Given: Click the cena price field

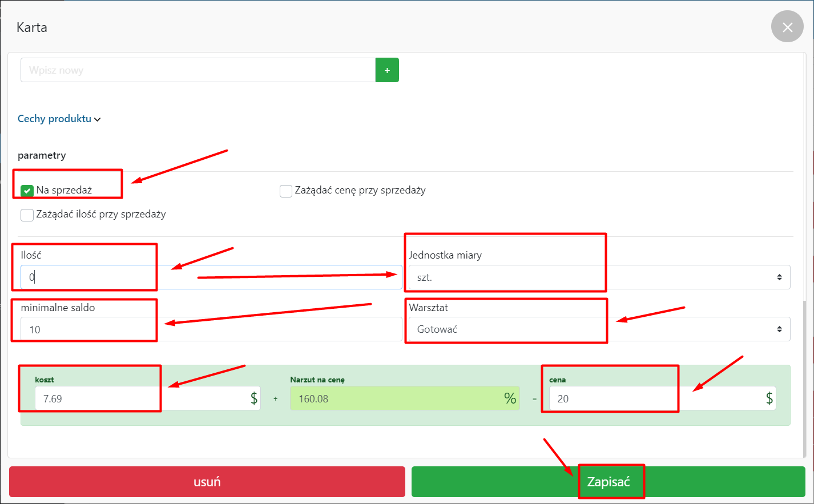Looking at the screenshot, I should [x=654, y=398].
